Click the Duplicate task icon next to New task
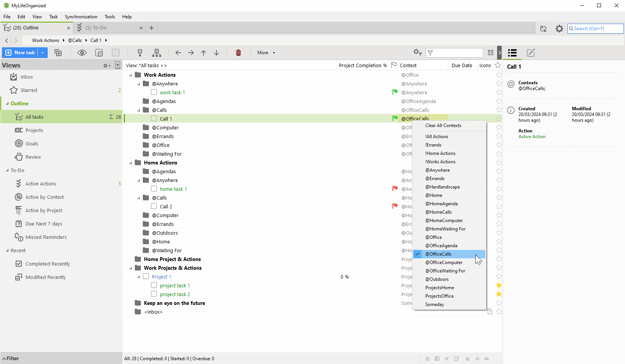This screenshot has width=625, height=364. tap(58, 53)
